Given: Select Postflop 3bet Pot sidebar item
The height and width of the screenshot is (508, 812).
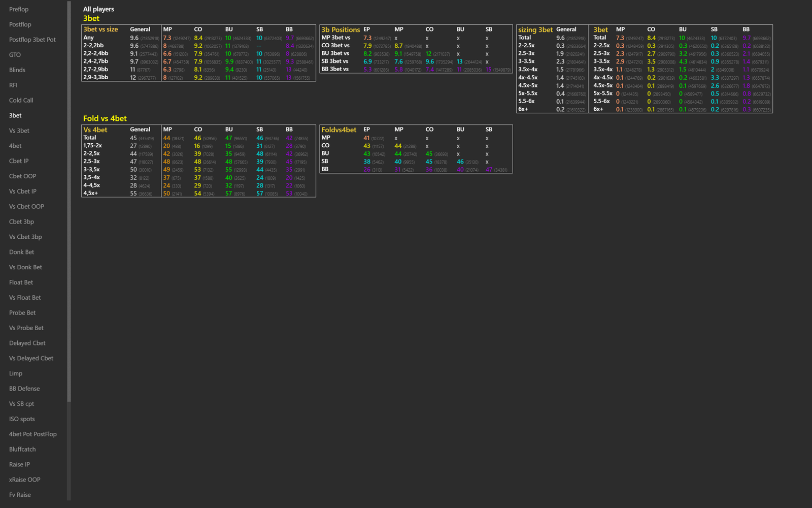Looking at the screenshot, I should [x=32, y=40].
